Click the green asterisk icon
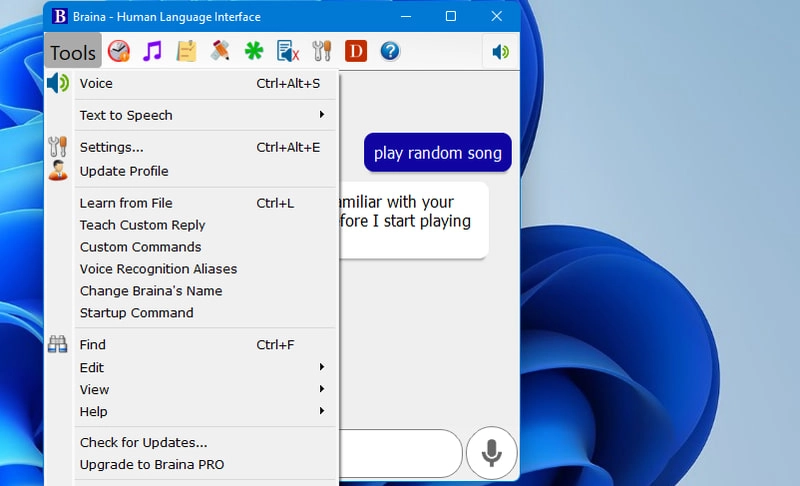Viewport: 800px width, 486px height. [254, 51]
